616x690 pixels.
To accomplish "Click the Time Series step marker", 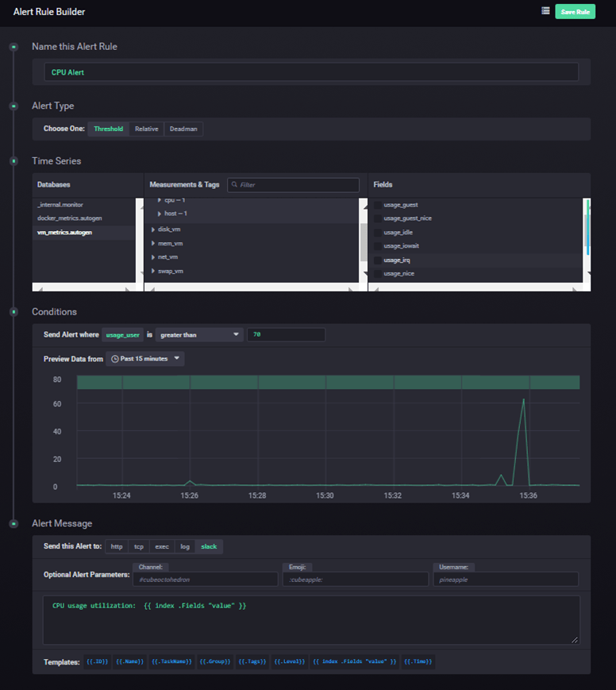I will (x=13, y=161).
